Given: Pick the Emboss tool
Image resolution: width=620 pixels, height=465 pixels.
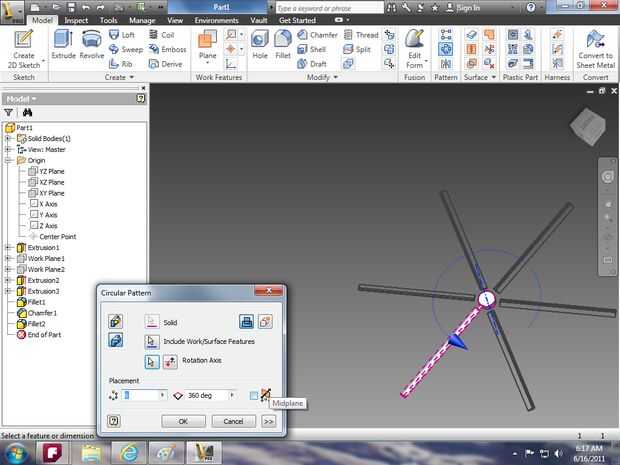Looking at the screenshot, I should (x=167, y=49).
